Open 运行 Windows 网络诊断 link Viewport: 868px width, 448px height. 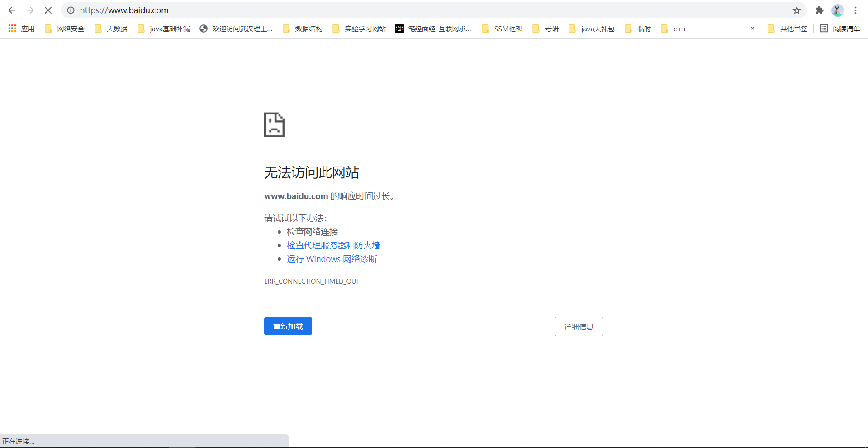(332, 259)
